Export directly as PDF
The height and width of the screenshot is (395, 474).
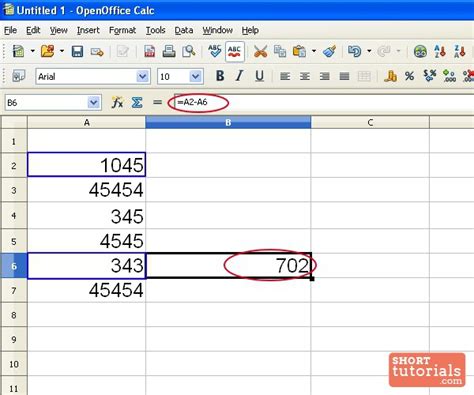click(149, 52)
